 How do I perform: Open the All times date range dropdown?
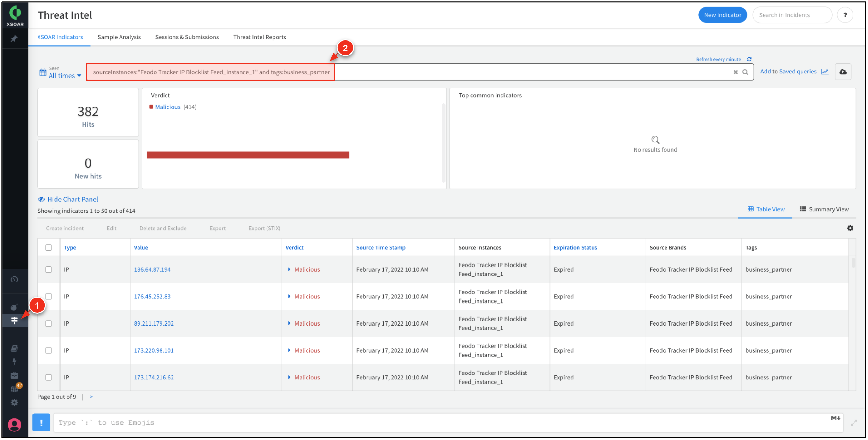click(x=65, y=76)
